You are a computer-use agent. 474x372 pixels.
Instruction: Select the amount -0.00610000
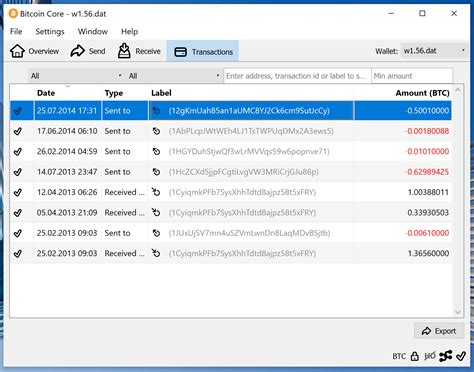coord(427,233)
